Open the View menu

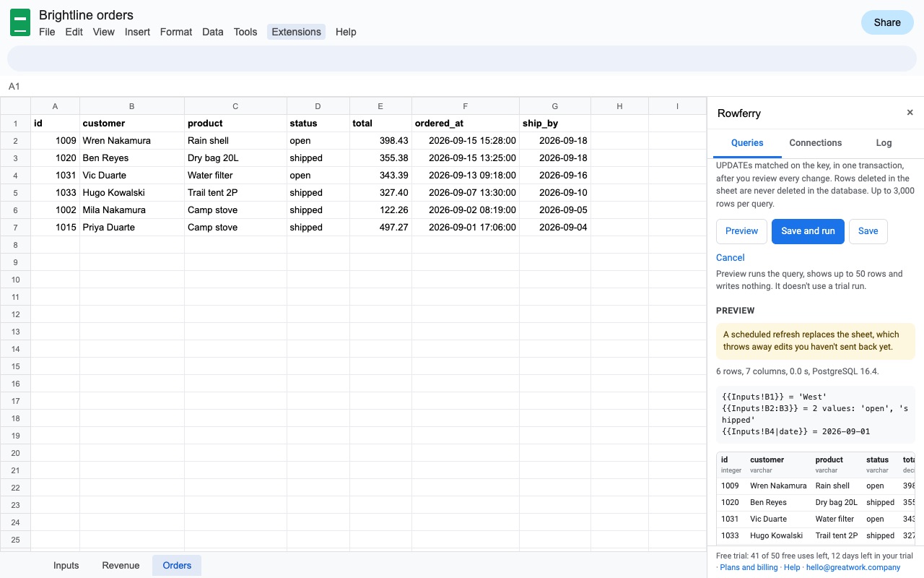[x=104, y=32]
